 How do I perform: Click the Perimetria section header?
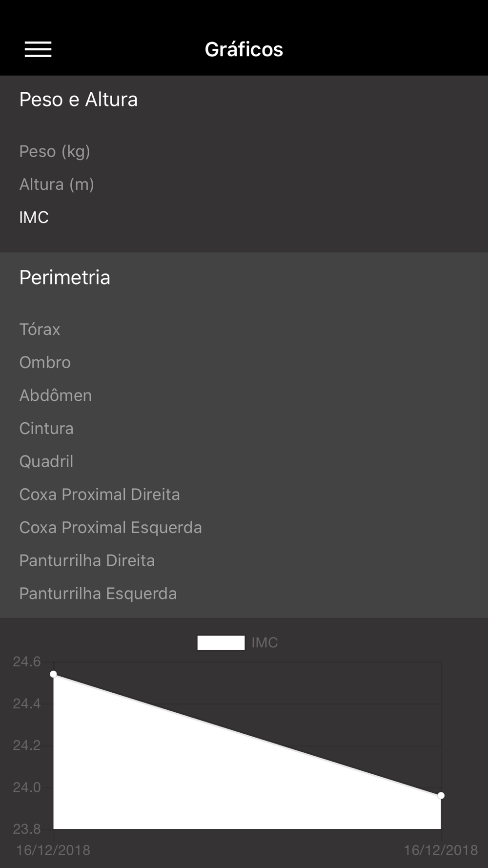[65, 277]
